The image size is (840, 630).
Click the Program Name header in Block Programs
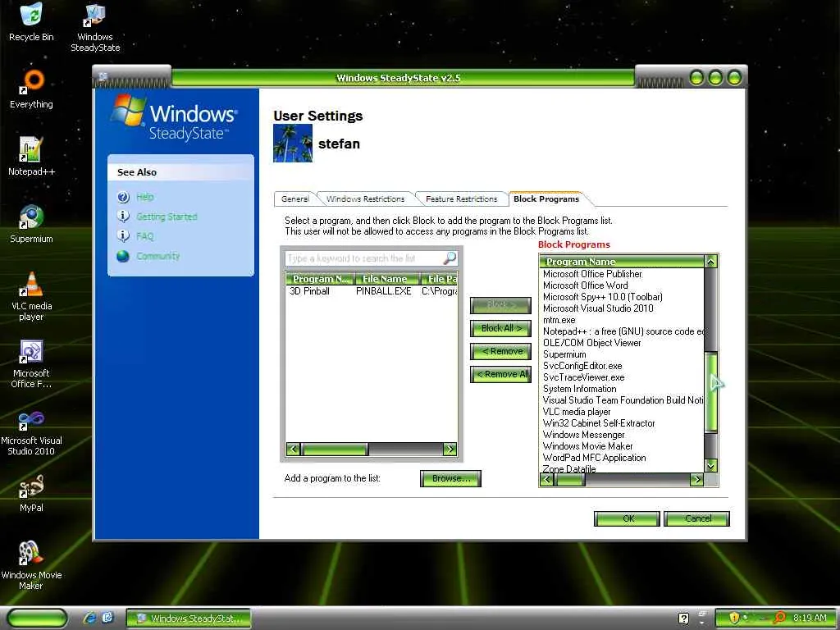click(622, 262)
